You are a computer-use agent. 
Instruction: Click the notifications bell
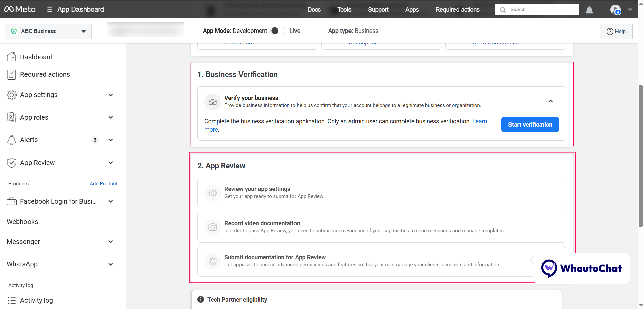(x=589, y=10)
